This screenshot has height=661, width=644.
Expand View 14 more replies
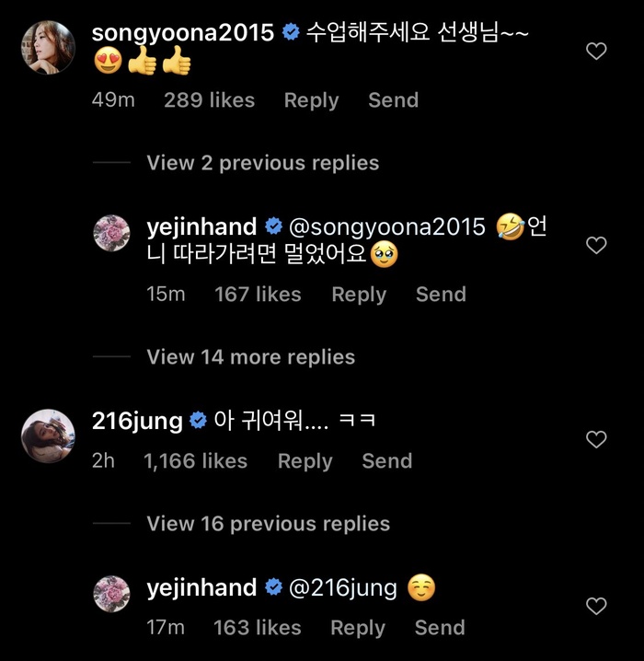tap(250, 357)
